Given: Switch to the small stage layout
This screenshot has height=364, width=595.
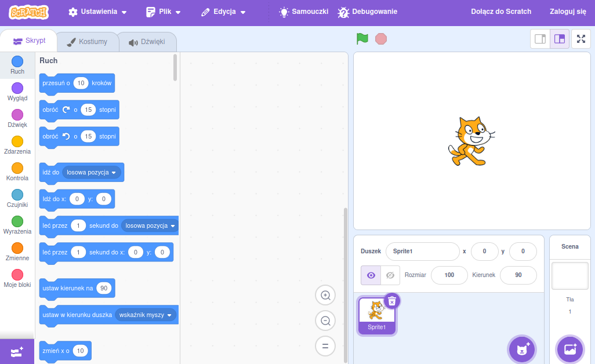Looking at the screenshot, I should (540, 39).
